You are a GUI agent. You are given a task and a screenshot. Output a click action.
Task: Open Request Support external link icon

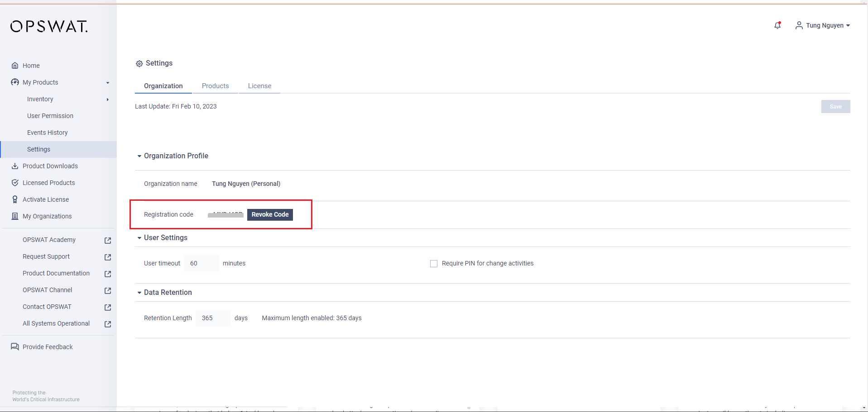tap(108, 257)
